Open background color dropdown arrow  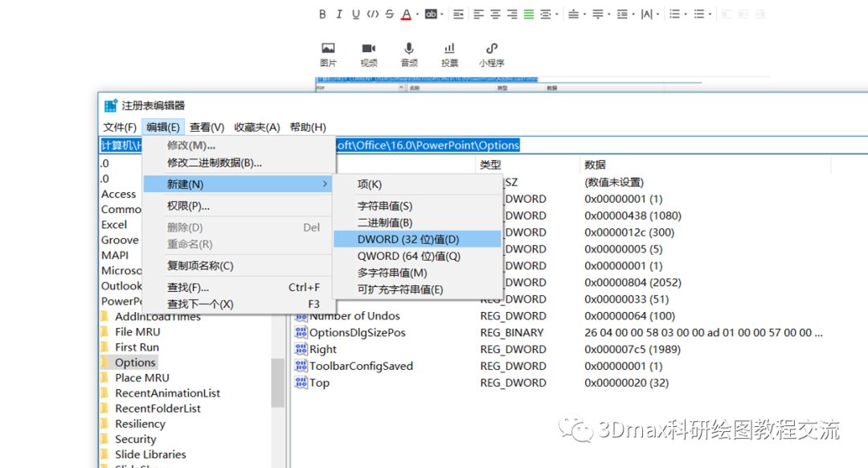coord(442,15)
